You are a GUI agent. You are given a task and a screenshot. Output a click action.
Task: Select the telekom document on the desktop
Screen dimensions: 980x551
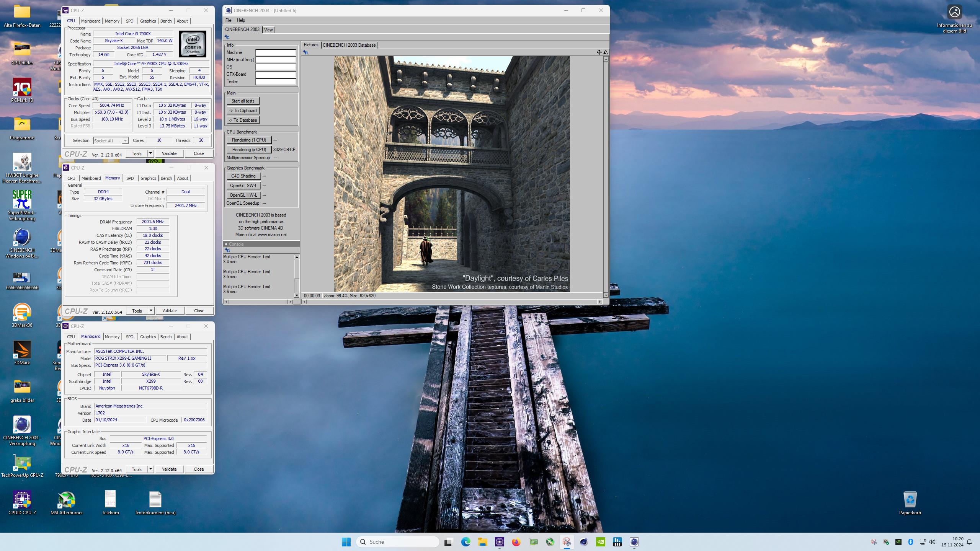point(110,503)
